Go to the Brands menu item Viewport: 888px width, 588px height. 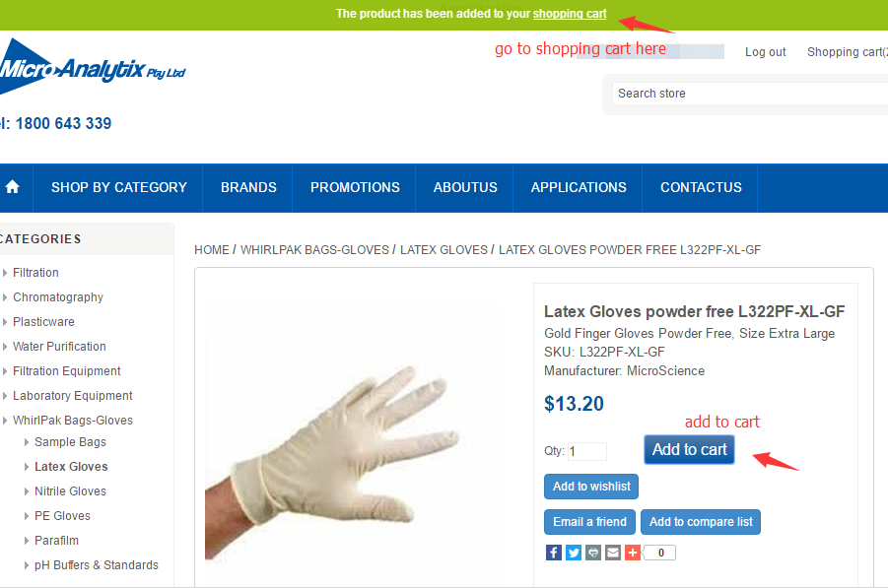coord(248,187)
